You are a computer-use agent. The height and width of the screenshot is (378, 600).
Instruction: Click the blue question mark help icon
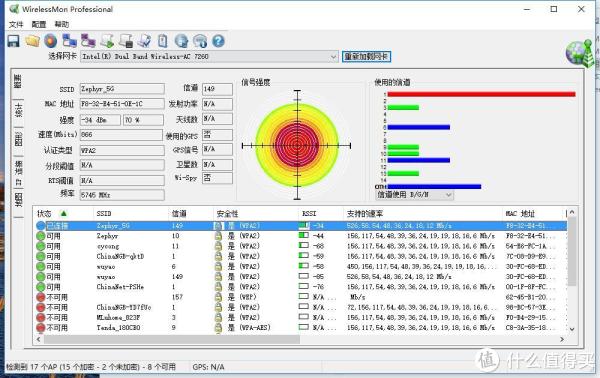218,41
